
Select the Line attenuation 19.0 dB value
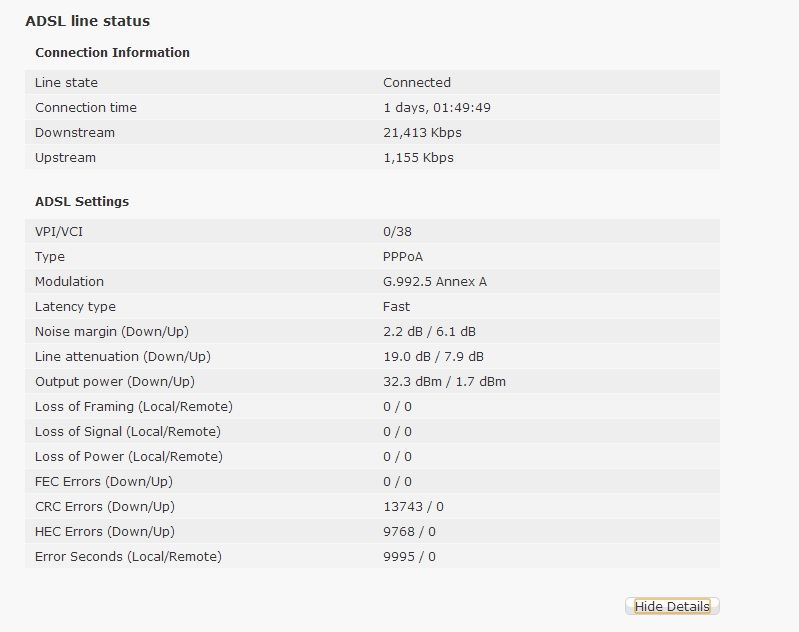tap(407, 356)
